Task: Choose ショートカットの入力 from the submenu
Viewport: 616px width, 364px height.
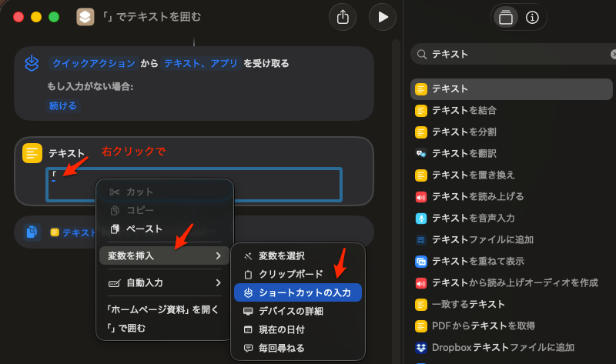Action: [x=298, y=292]
